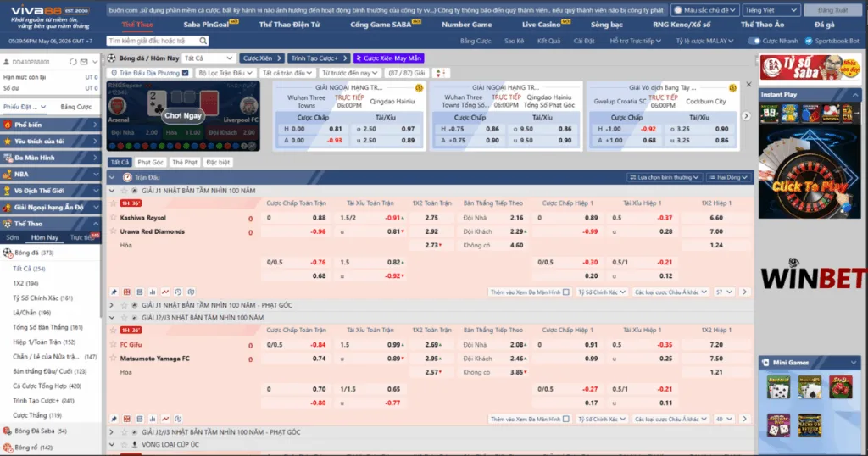Collapse the Mini Games panel
Image resolution: width=868 pixels, height=456 pixels.
tap(854, 363)
